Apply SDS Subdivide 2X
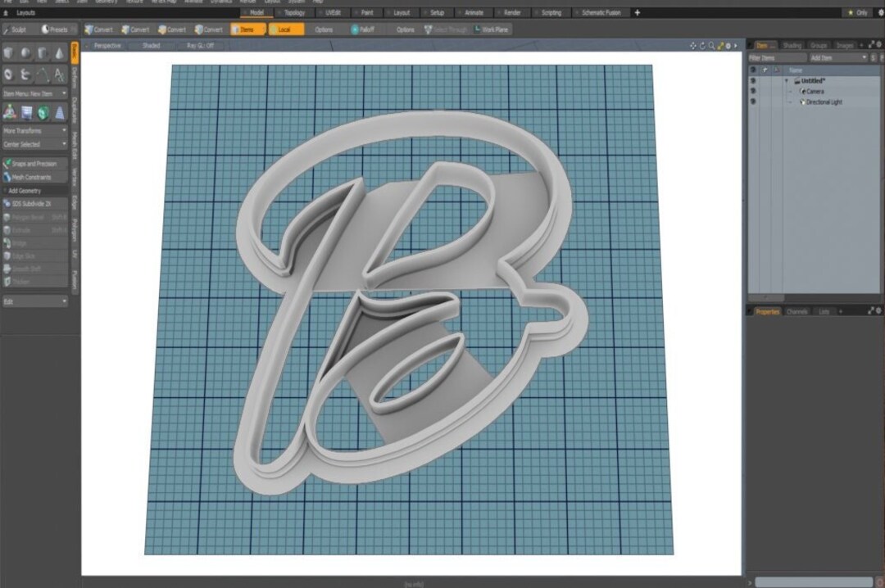The image size is (885, 588). (34, 204)
